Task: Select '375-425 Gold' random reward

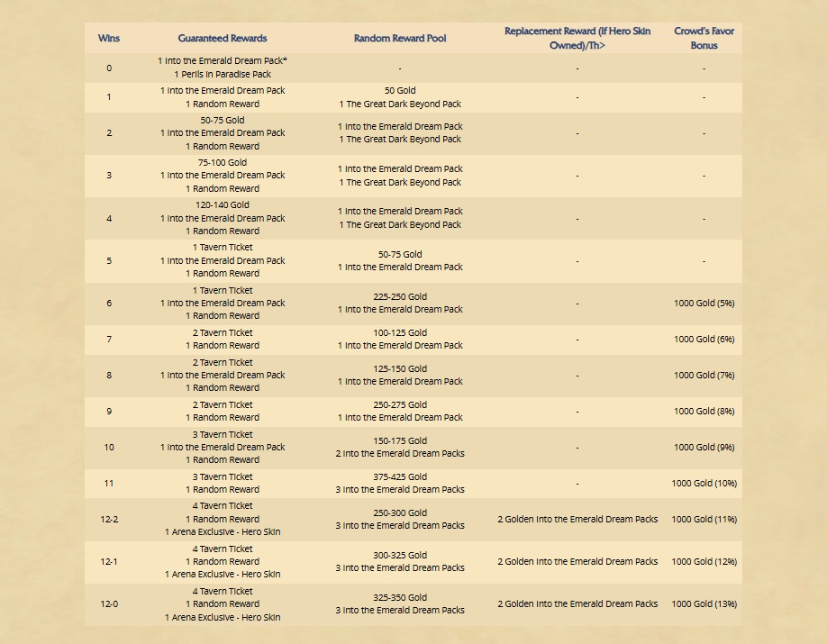Action: point(400,476)
